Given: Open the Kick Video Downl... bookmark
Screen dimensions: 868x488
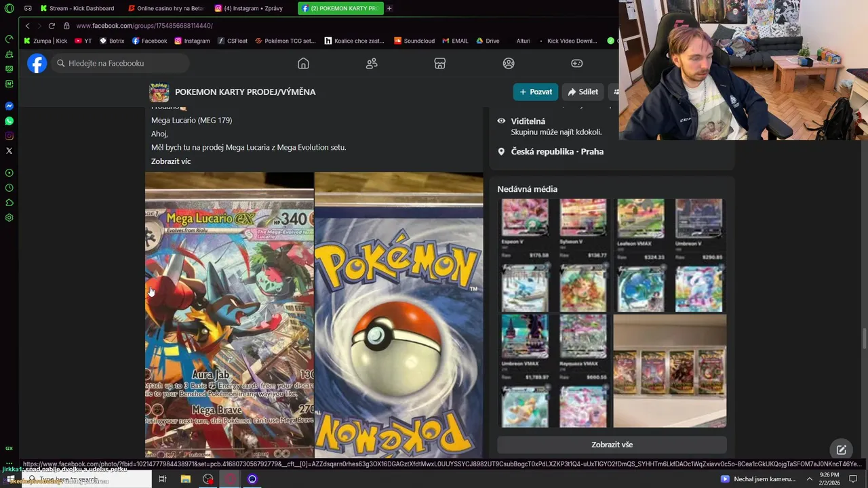Looking at the screenshot, I should point(567,41).
